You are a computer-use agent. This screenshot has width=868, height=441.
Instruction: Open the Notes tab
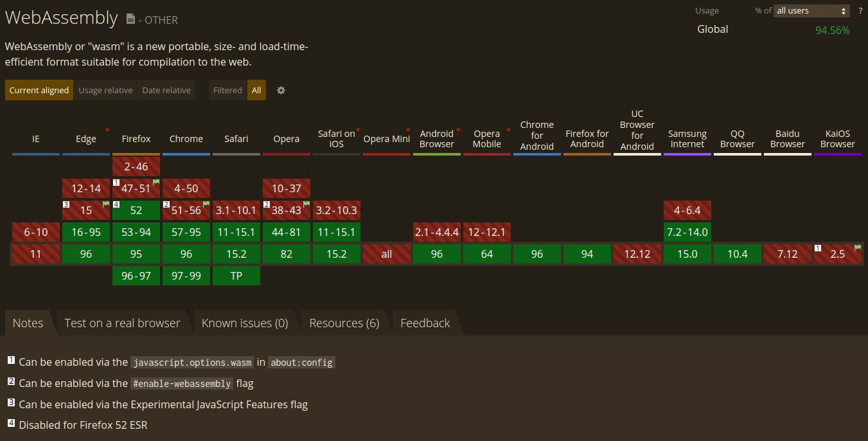pyautogui.click(x=28, y=323)
